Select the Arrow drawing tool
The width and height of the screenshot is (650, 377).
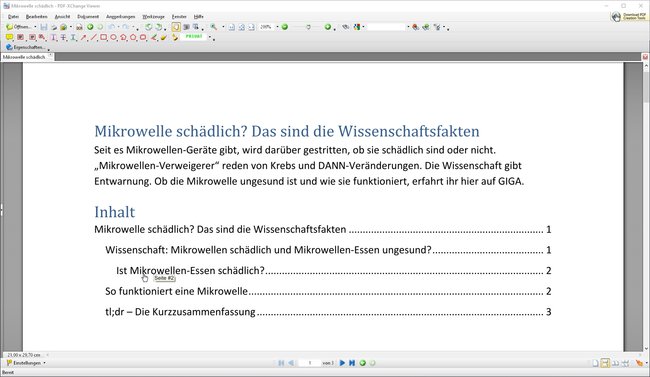tap(83, 37)
